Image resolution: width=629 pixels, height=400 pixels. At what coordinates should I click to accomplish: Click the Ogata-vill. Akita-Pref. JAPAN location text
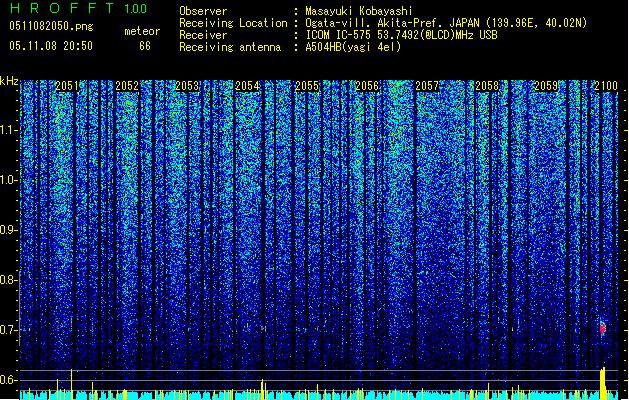tap(446, 23)
